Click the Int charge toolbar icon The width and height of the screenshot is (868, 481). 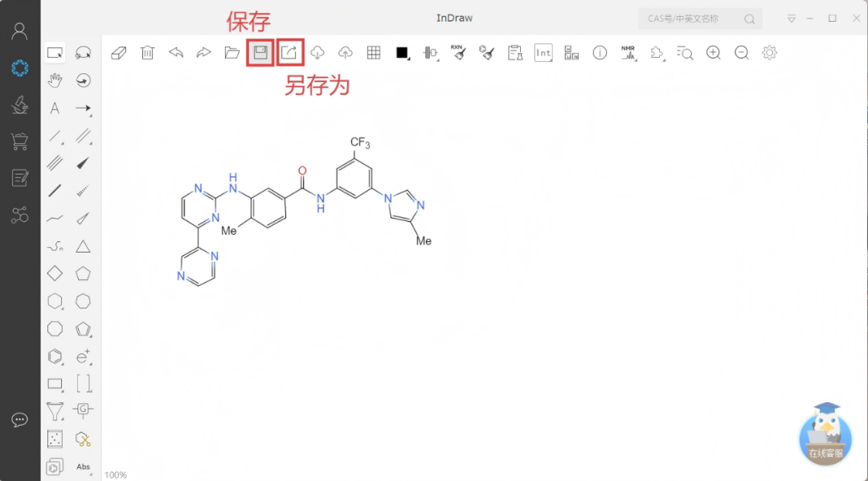[543, 52]
